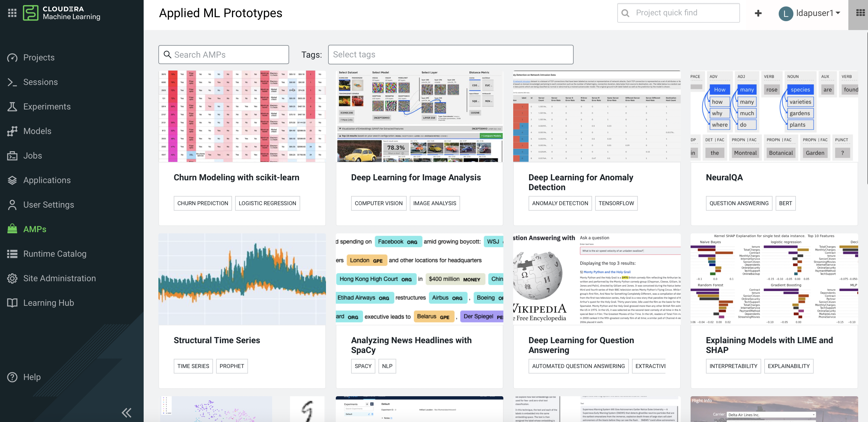Screen dimensions: 868x422
Task: Click the plus icon for new project
Action: click(x=758, y=13)
